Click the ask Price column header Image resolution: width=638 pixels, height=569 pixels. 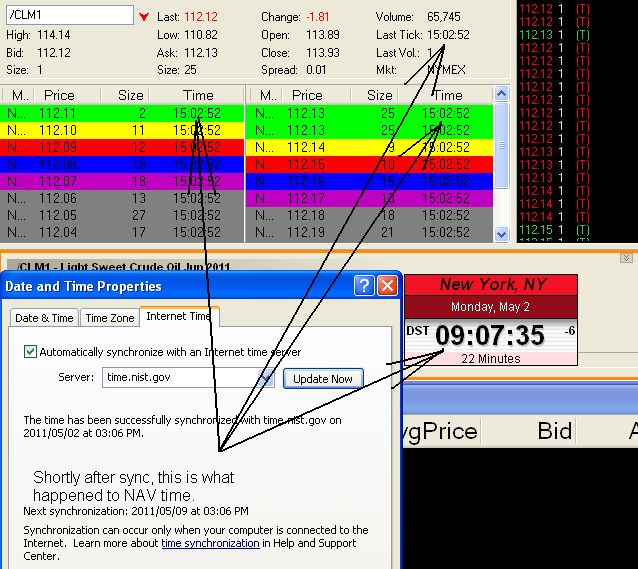(307, 95)
